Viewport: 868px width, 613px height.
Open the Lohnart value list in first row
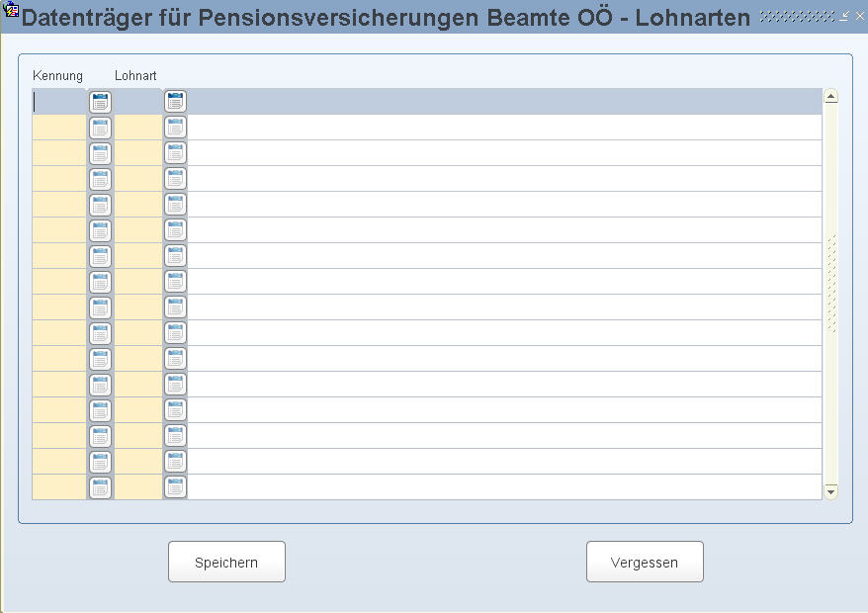pos(175,101)
